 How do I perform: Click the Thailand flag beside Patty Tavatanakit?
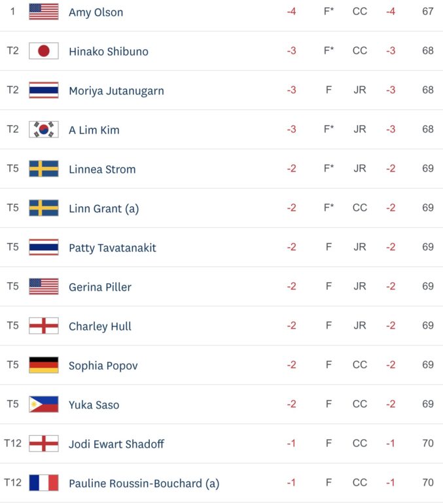(44, 247)
